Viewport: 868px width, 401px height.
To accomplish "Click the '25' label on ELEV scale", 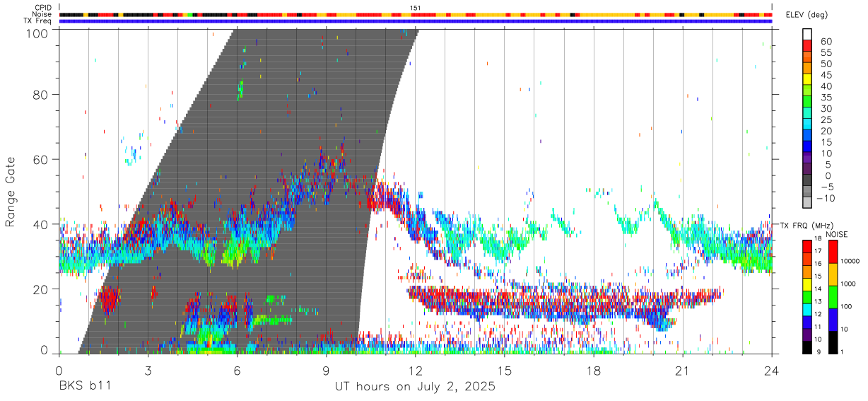I will (x=826, y=120).
